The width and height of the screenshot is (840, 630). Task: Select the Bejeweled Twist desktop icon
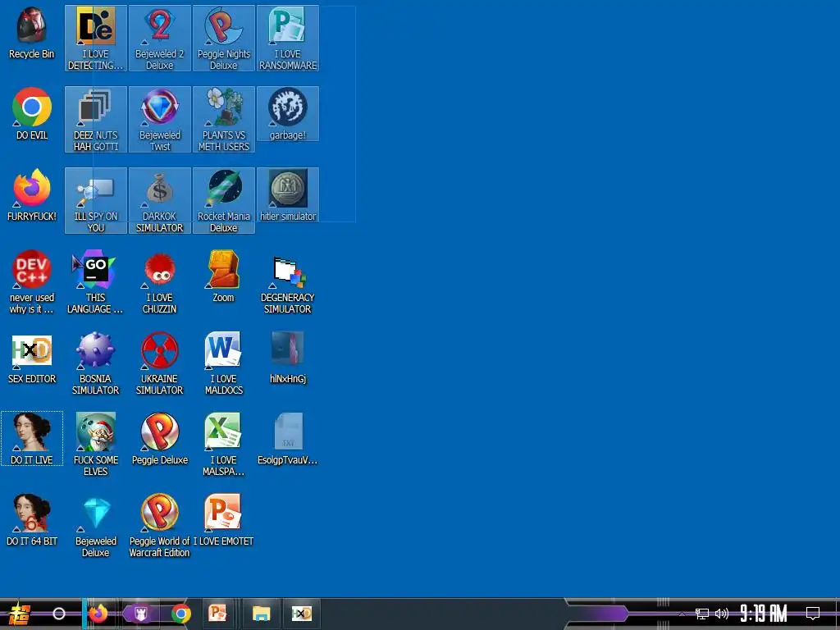point(160,120)
